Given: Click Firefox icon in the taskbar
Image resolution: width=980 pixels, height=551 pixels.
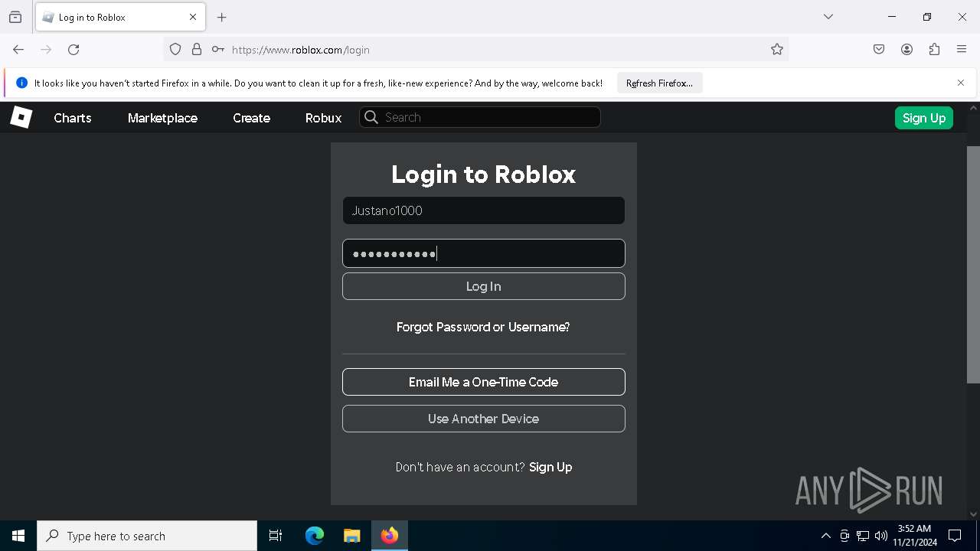Looking at the screenshot, I should 390,536.
